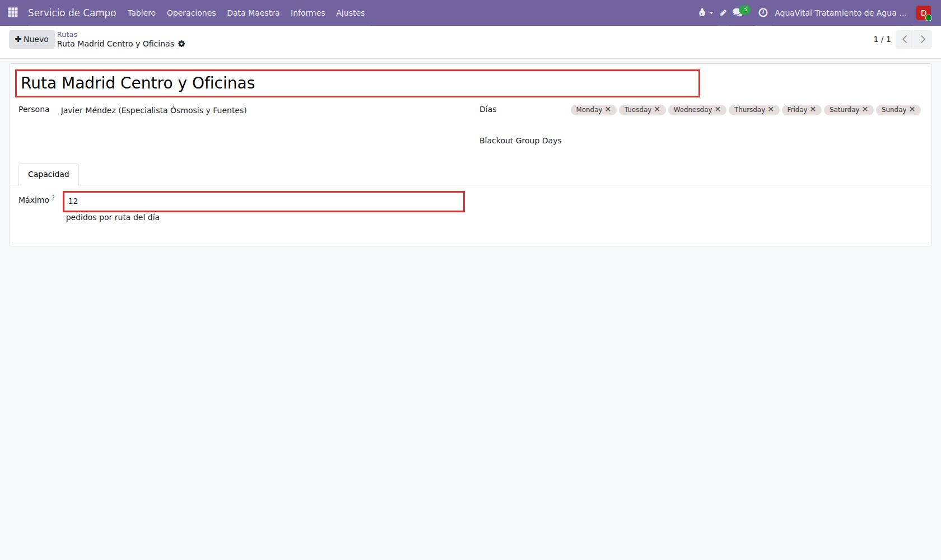This screenshot has height=560, width=941.
Task: Edit the route name field
Action: click(357, 83)
